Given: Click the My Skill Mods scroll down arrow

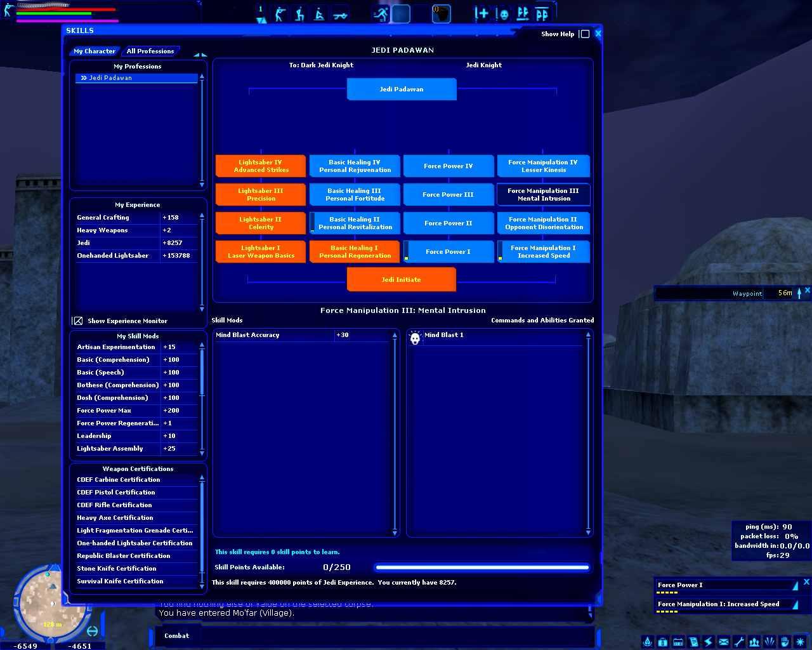Looking at the screenshot, I should (x=202, y=453).
